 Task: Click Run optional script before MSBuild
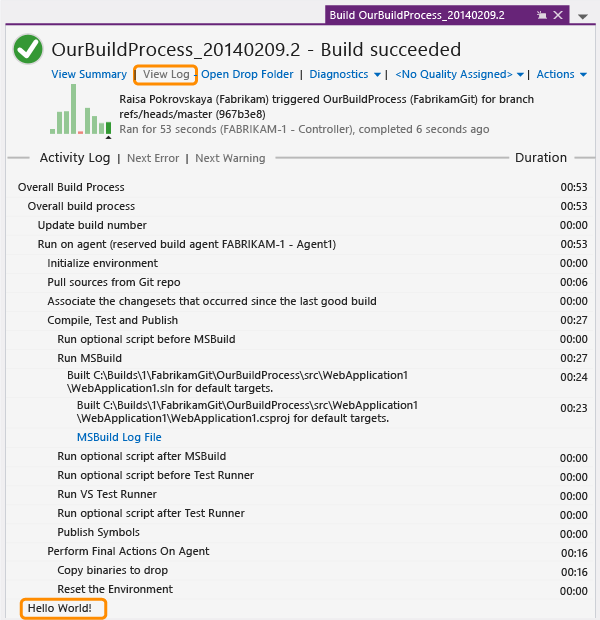[x=301, y=339]
